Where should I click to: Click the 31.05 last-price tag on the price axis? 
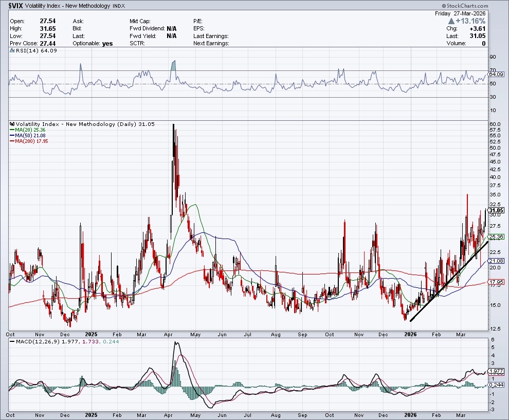pos(496,211)
